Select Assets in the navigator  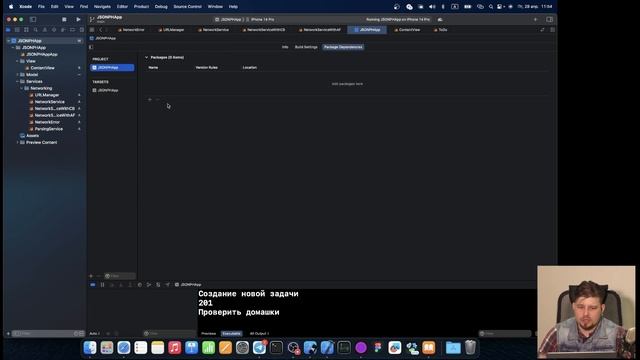(x=32, y=136)
